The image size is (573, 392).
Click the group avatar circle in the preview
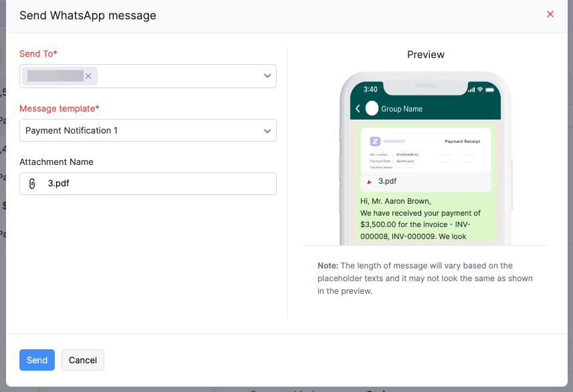click(x=372, y=108)
